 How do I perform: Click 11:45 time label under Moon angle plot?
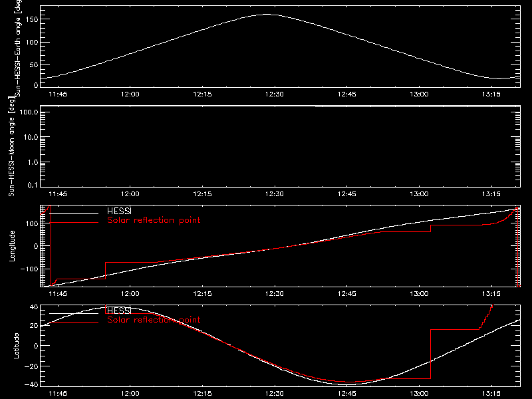(x=58, y=194)
